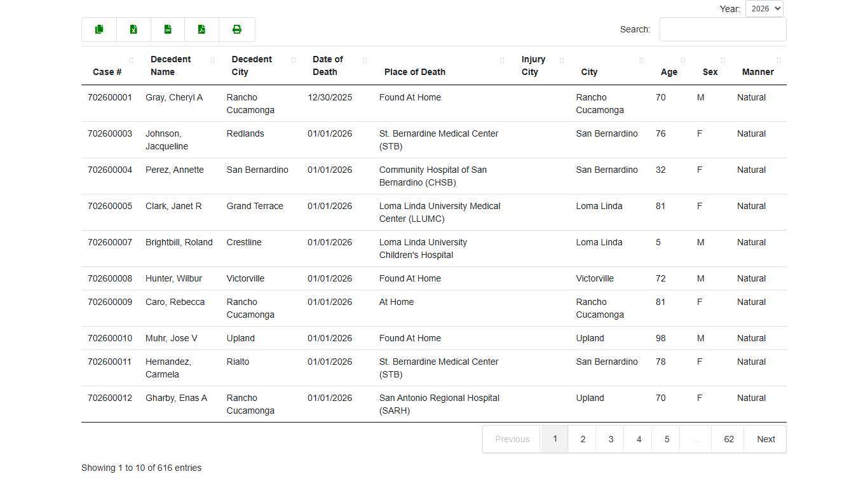
Task: Click sort icon on Case # column
Action: 131,60
